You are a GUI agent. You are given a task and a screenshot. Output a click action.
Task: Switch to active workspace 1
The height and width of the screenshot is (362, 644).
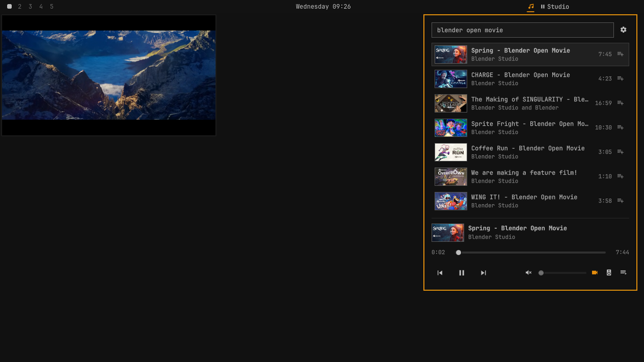pos(9,6)
